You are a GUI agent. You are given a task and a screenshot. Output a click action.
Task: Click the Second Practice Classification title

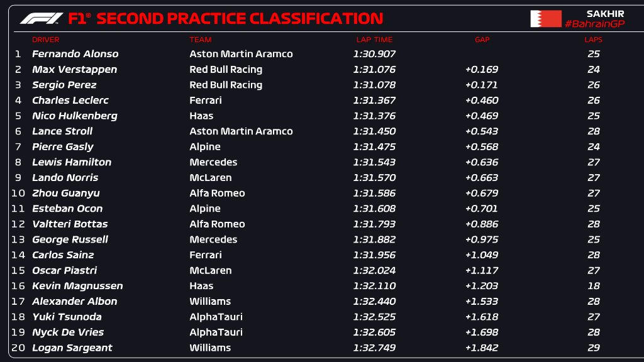pos(239,19)
